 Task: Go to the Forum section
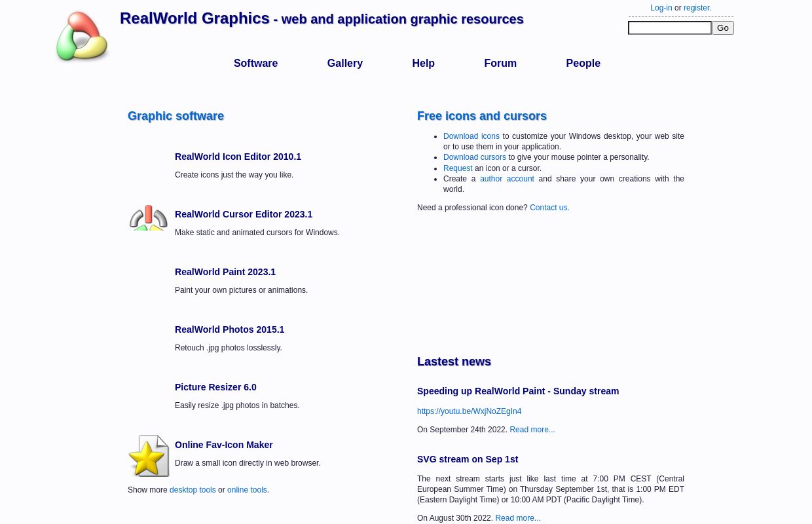coord(500,64)
